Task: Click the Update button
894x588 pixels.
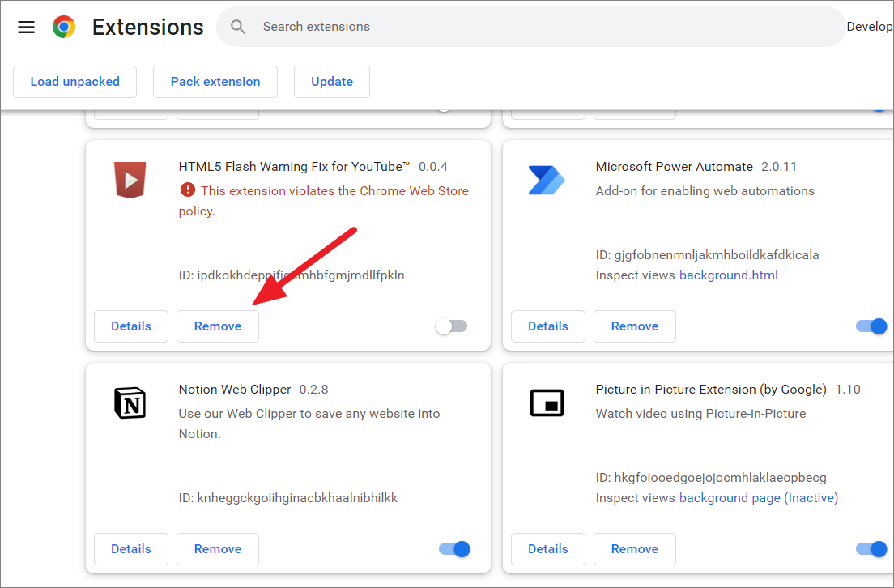Action: coord(332,82)
